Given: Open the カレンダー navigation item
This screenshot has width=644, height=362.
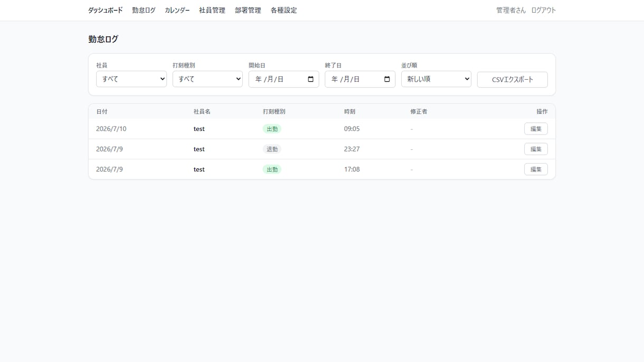Looking at the screenshot, I should 177,10.
